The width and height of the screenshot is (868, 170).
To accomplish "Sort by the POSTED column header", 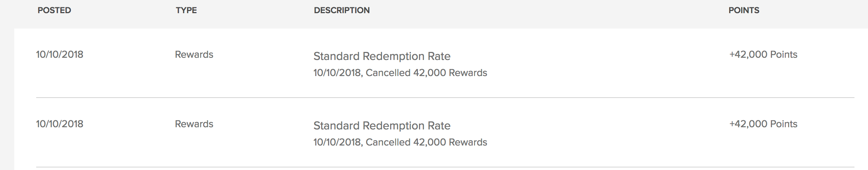I will coord(54,10).
